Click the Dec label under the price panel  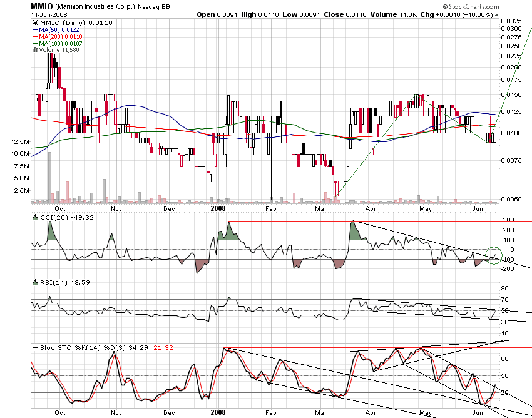[x=170, y=208]
